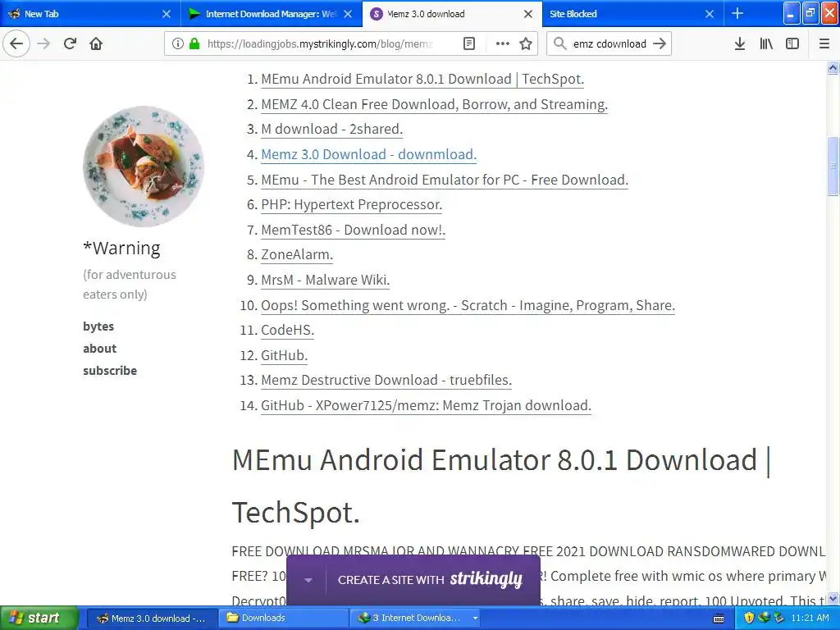Open the bytes sidebar menu item

click(x=98, y=326)
